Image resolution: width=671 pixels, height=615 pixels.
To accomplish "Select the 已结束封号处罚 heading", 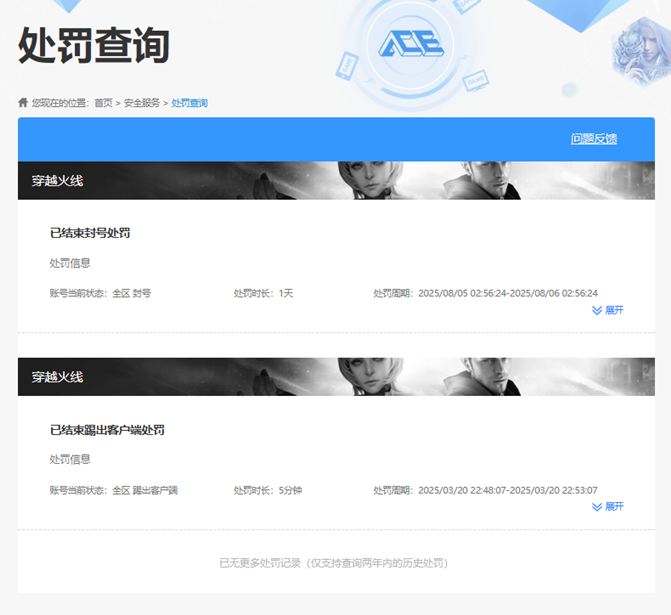I will pos(90,233).
